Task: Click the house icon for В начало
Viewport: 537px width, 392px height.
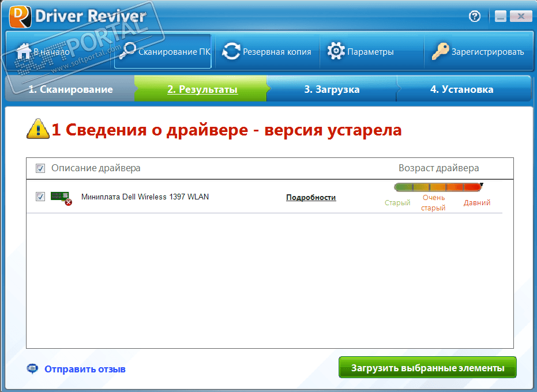Action: [x=24, y=51]
